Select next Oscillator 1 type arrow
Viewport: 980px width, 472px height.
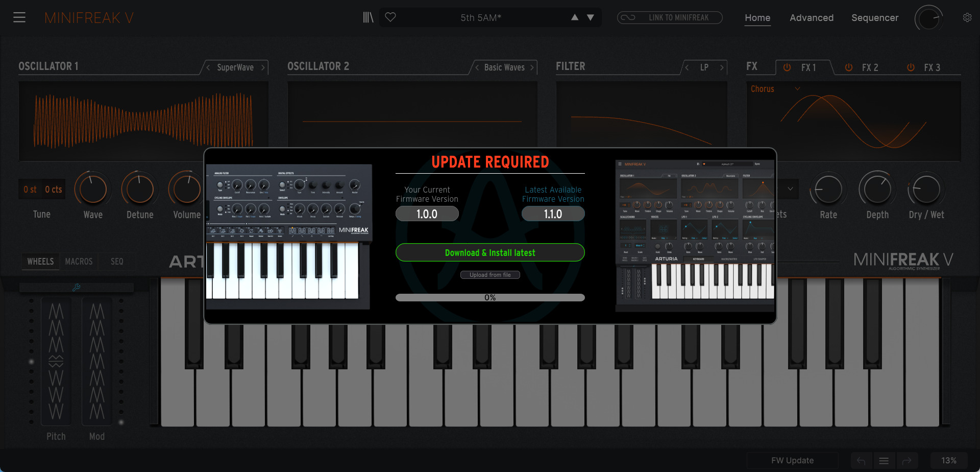point(263,67)
